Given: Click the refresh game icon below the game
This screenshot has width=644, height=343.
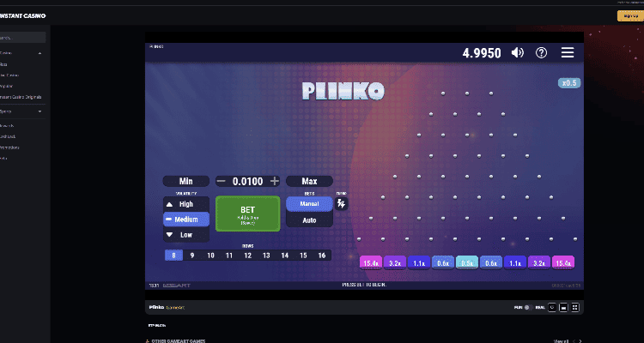Looking at the screenshot, I should [x=552, y=307].
